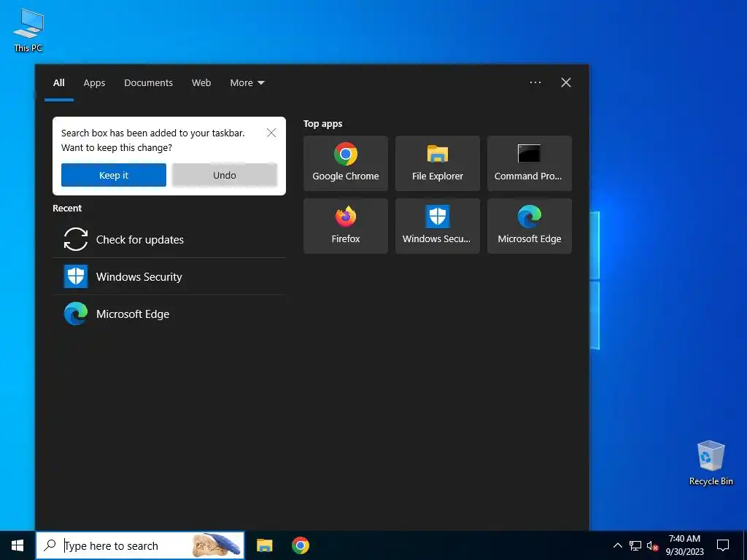Dismiss the search box notification
The width and height of the screenshot is (747, 560).
pos(271,133)
